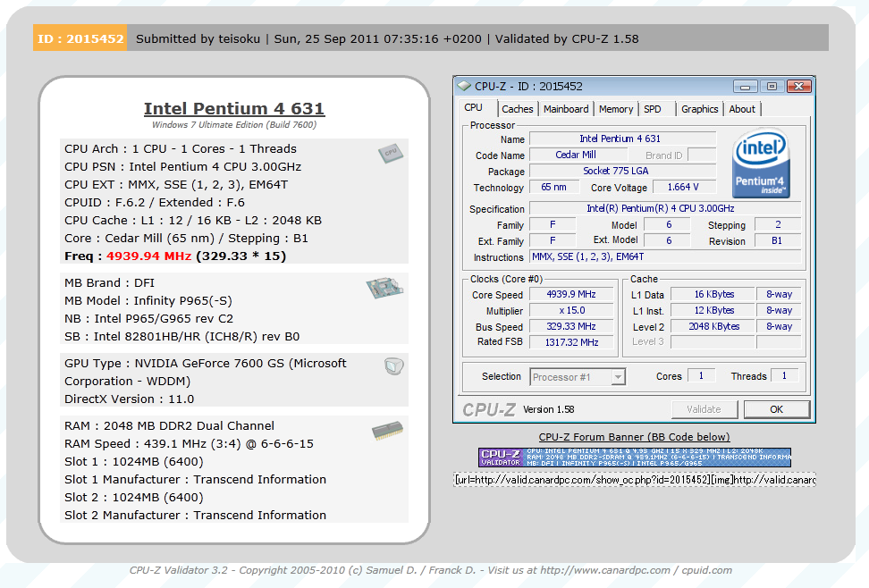Click the Intel Pentium 4 inside logo
Screen dimensions: 869x588
click(x=760, y=164)
